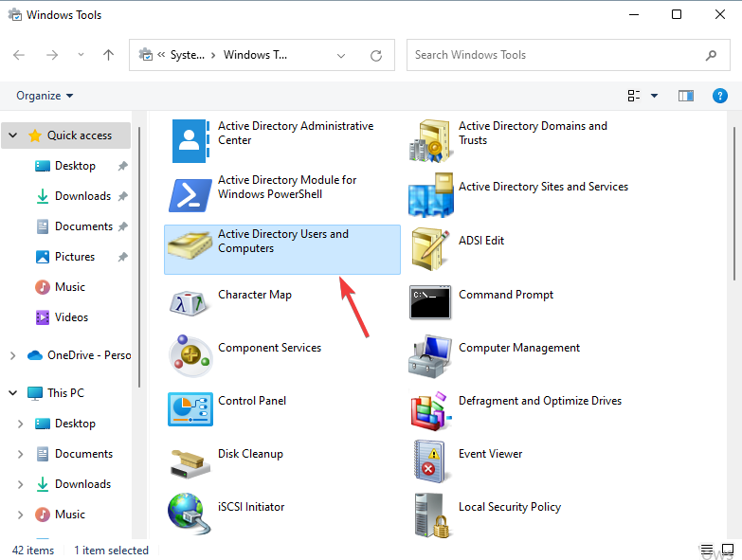Open the Disk Cleanup icon
Image resolution: width=742 pixels, height=560 pixels.
[x=190, y=464]
